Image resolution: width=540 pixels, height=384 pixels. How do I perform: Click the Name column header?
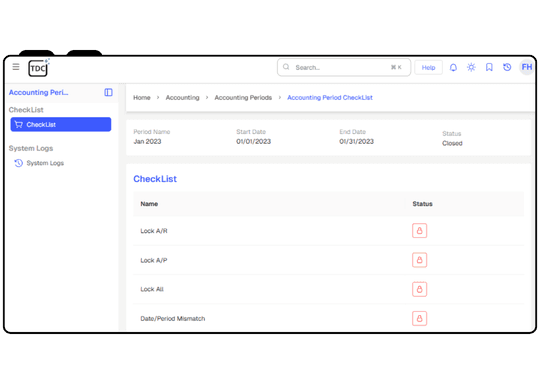point(149,204)
